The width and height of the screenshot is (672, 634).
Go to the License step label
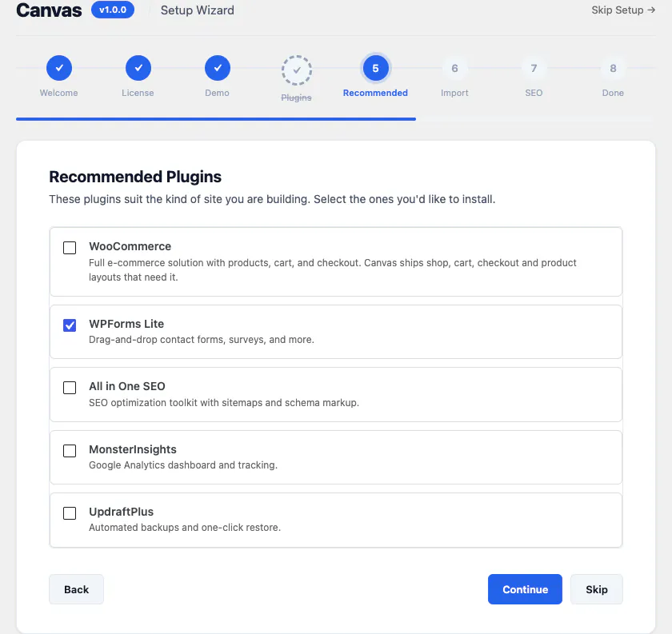[x=138, y=93]
